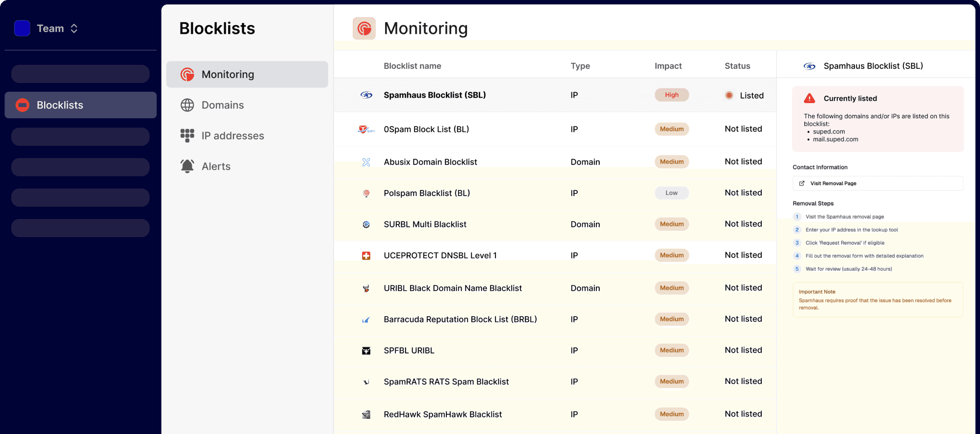Screen dimensions: 980x434
Task: Open Barracuda Reputation Block List (BRBL) row
Action: (555, 320)
